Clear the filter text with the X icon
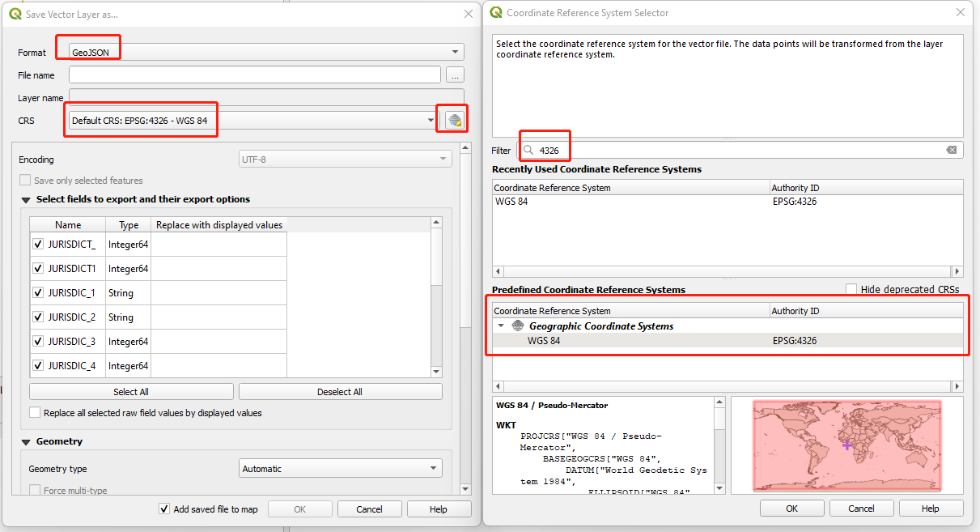 tap(952, 150)
